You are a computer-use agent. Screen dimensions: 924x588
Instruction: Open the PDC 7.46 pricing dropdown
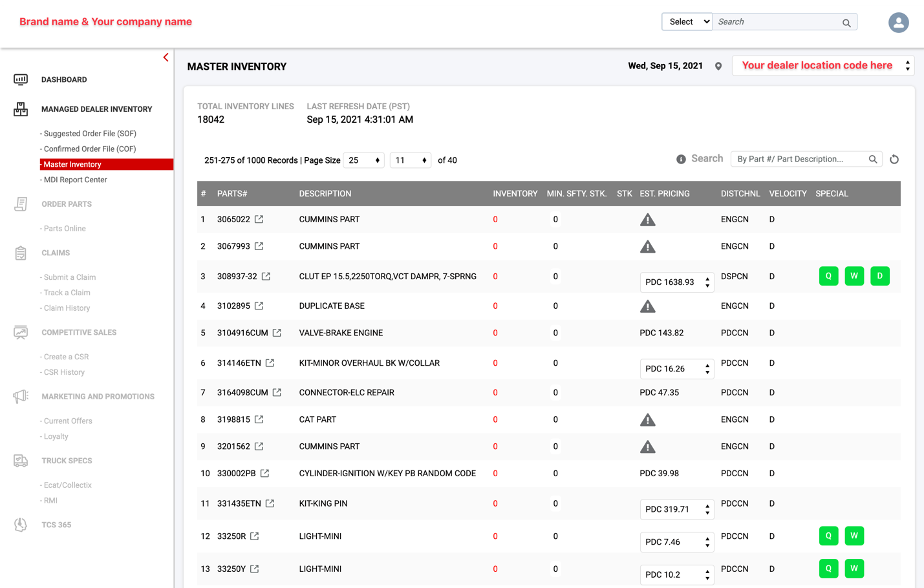click(x=677, y=542)
